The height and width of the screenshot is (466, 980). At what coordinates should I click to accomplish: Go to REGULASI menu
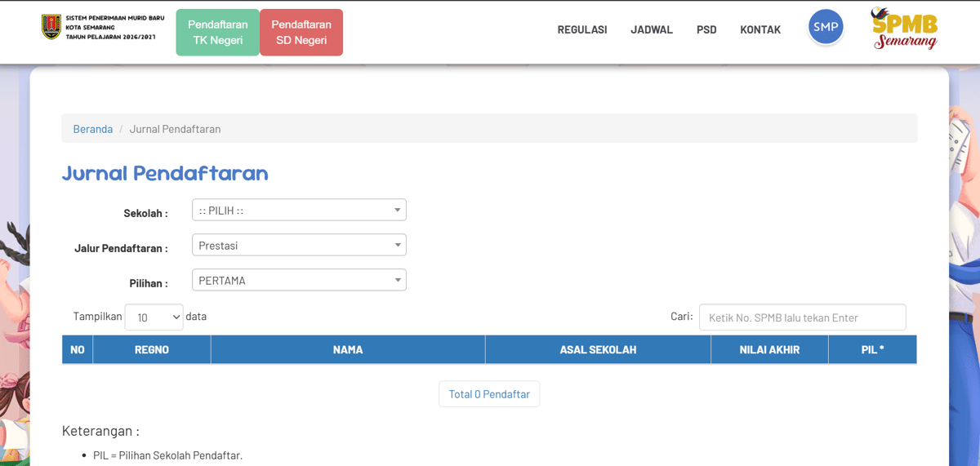(582, 29)
